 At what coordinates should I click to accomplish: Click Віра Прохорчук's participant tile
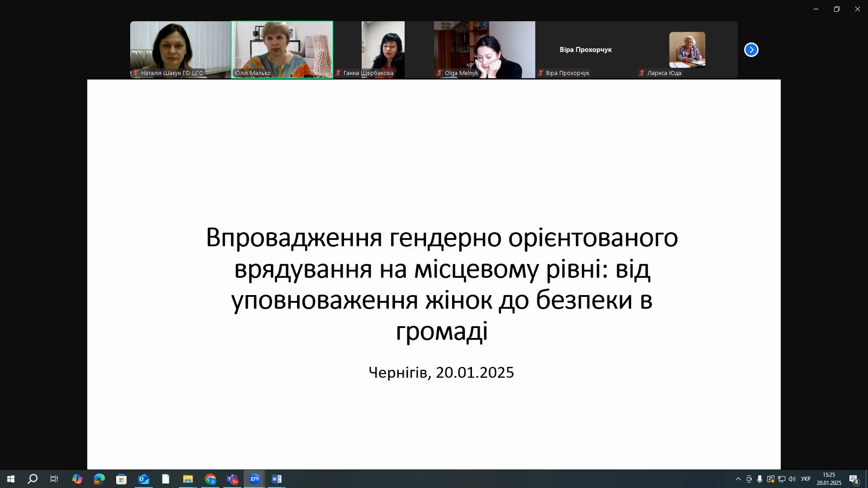point(585,50)
